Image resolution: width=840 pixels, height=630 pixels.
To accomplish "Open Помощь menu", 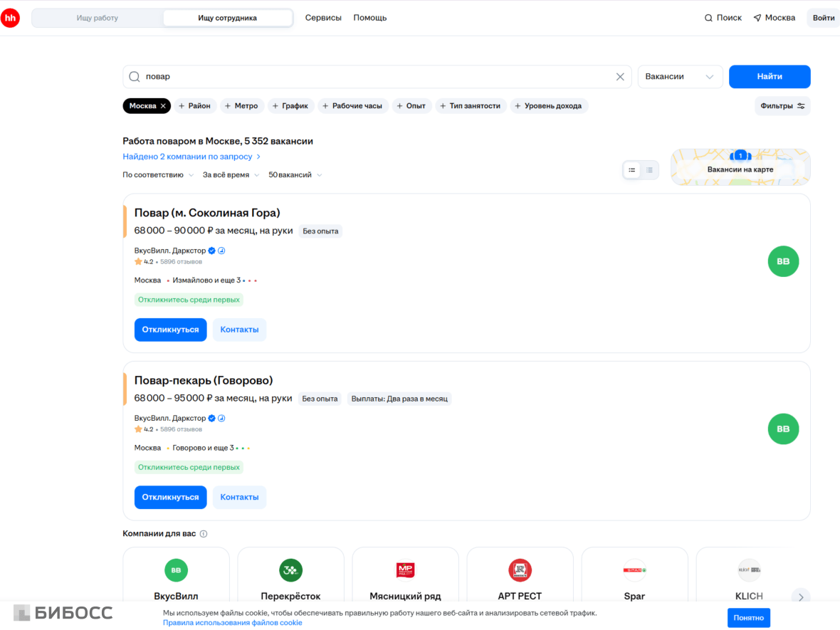I will [x=369, y=18].
